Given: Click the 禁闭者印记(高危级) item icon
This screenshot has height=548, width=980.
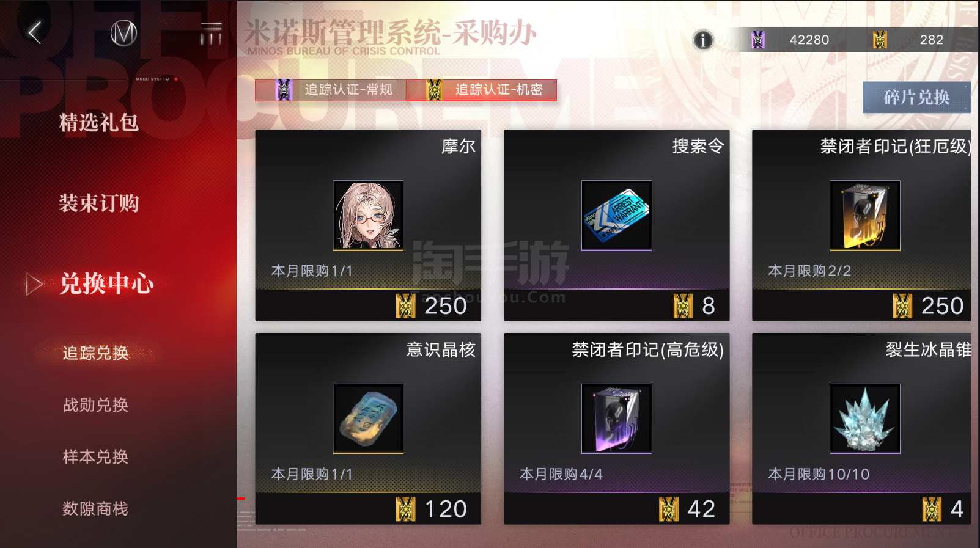Looking at the screenshot, I should [616, 418].
